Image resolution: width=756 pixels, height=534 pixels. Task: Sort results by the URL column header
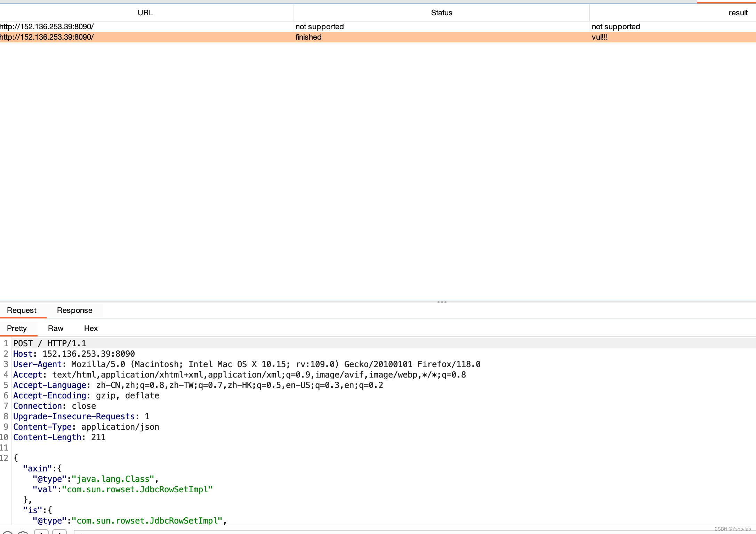coord(146,13)
